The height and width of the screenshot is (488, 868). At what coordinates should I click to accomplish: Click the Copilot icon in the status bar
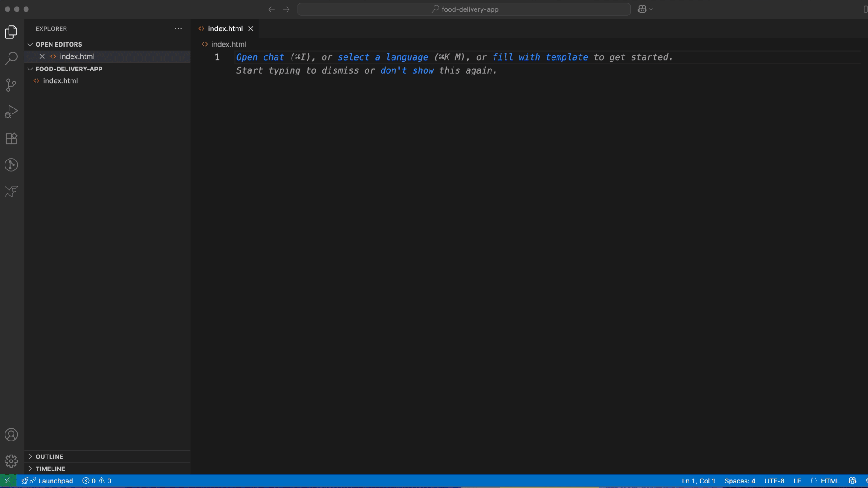coord(852,480)
